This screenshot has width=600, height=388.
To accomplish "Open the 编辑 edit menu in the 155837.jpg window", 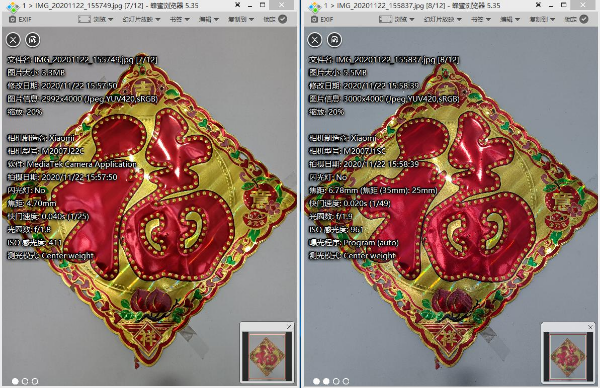I will [x=510, y=19].
